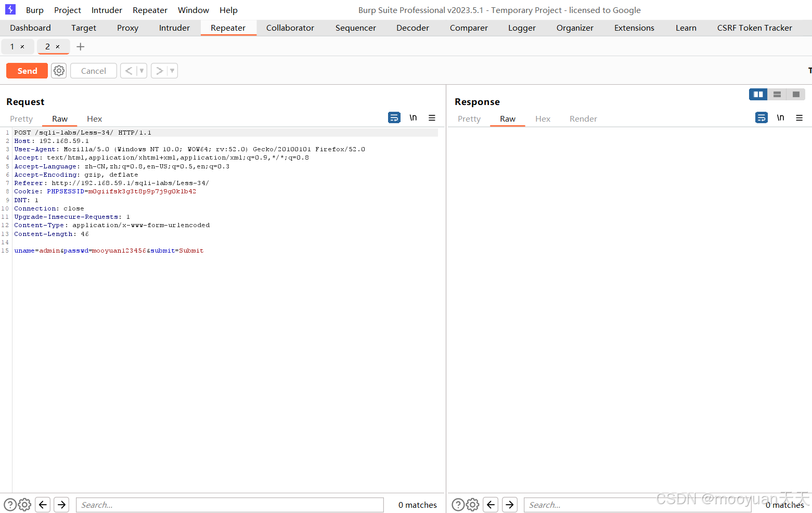Image resolution: width=812 pixels, height=513 pixels.
Task: Switch to Learn tab
Action: pyautogui.click(x=686, y=28)
